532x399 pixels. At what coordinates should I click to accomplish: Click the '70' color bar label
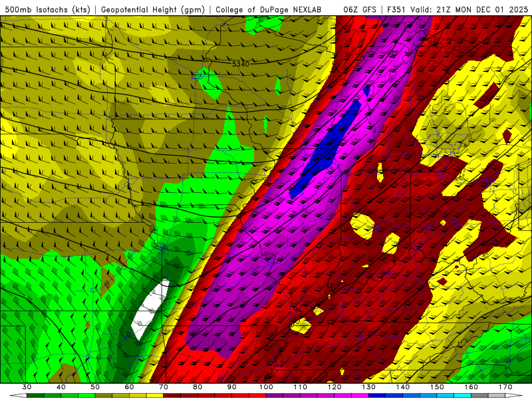click(x=163, y=387)
